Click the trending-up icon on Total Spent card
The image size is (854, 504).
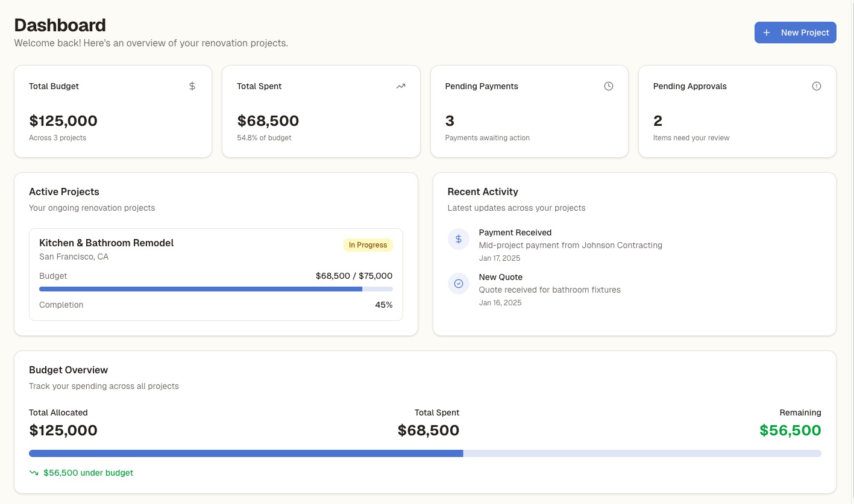pos(401,86)
